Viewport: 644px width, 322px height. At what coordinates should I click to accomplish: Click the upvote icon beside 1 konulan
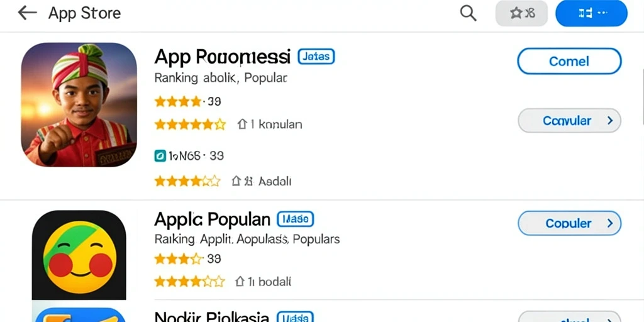(242, 124)
